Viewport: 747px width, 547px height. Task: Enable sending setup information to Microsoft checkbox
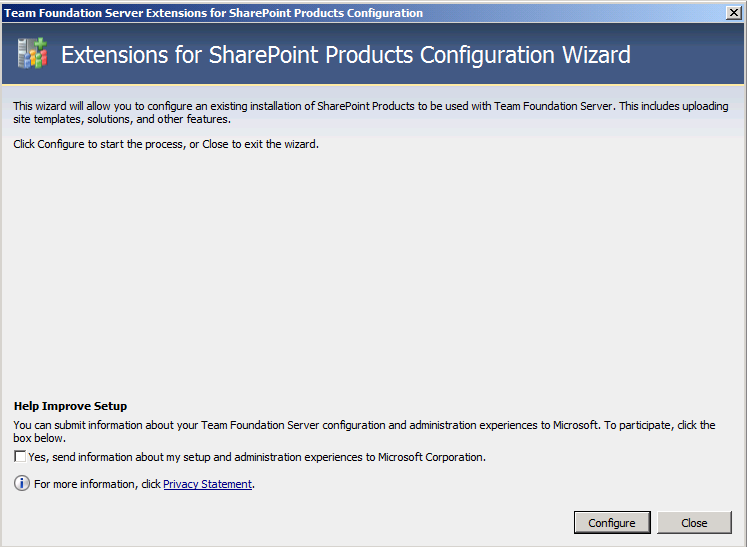20,456
